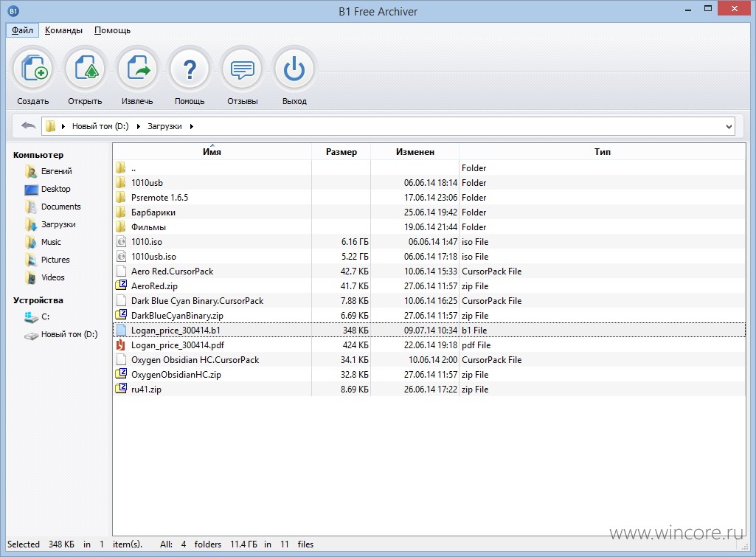Click the Извлечь (Extract) toolbar icon
Viewport: 756px width, 557px height.
click(137, 69)
